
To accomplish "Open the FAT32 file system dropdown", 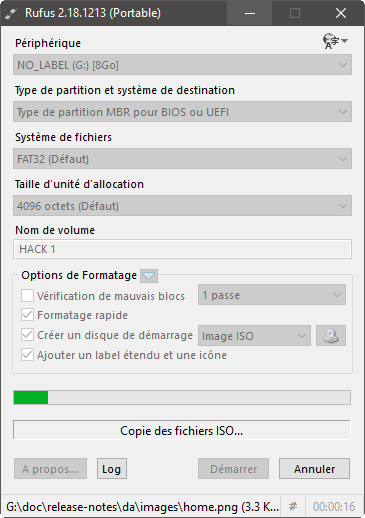I will 182,159.
